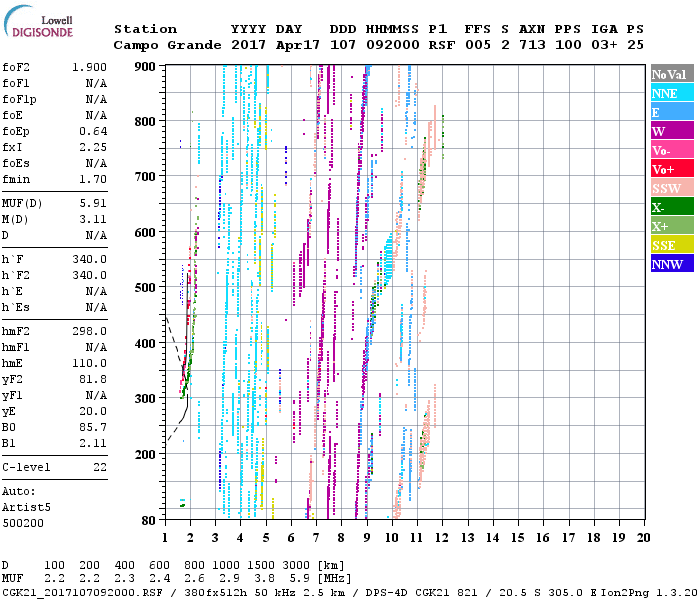Viewport: 700px width, 600px height.
Task: Click the h`F value 340.0
Action: tap(89, 259)
